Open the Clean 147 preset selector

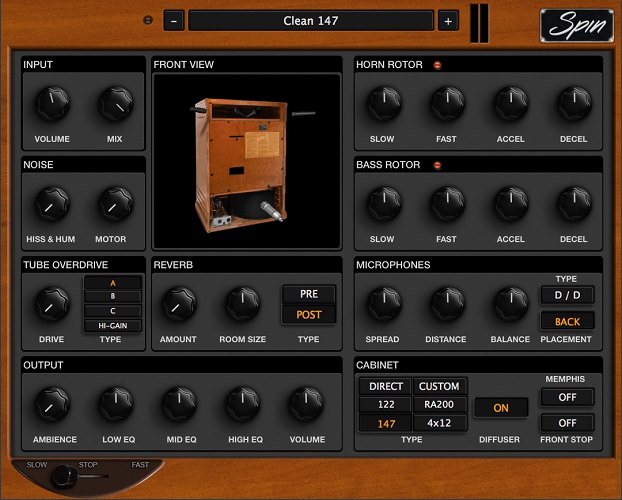pyautogui.click(x=310, y=21)
